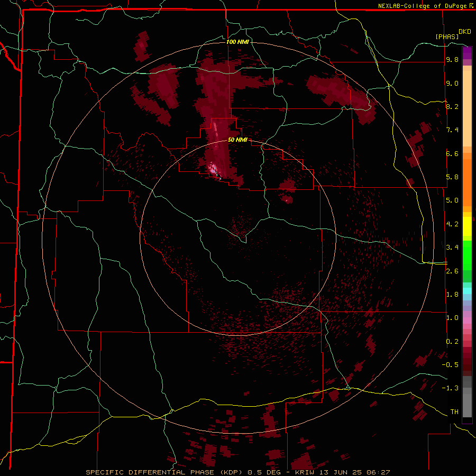Click the NEXLAB-College of DuPage credit text

coord(422,6)
